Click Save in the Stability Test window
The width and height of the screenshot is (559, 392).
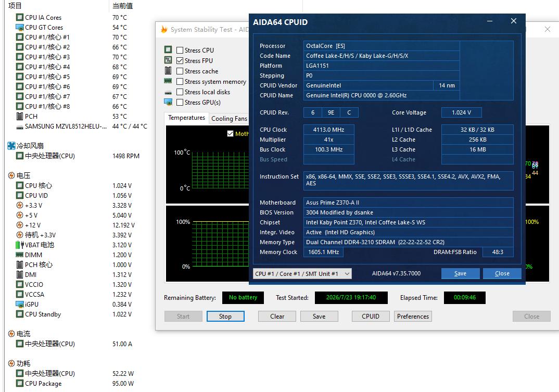(319, 317)
